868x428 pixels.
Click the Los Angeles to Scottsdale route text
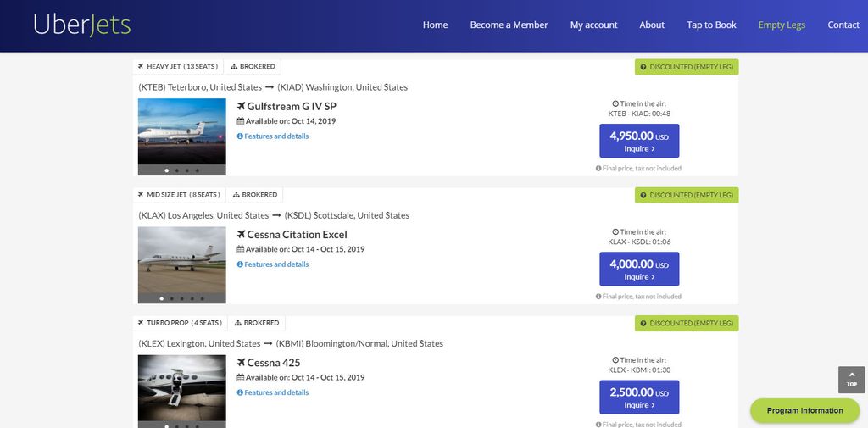coord(274,215)
